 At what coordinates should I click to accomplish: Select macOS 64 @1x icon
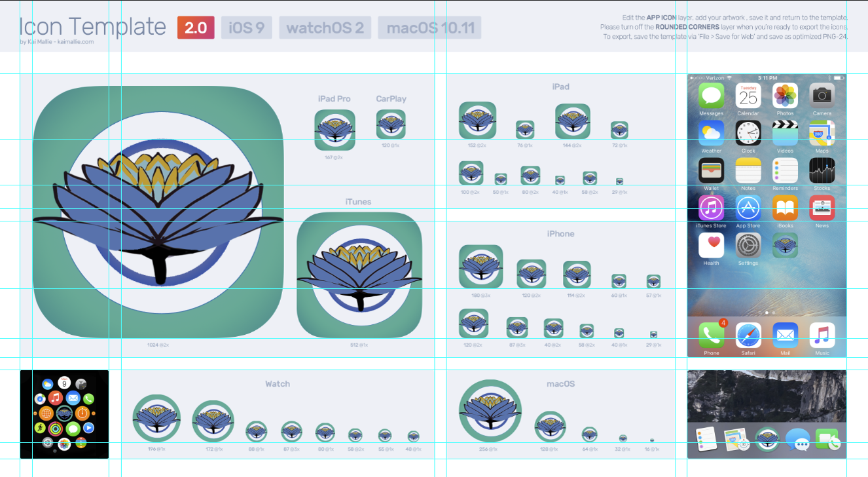pyautogui.click(x=590, y=434)
